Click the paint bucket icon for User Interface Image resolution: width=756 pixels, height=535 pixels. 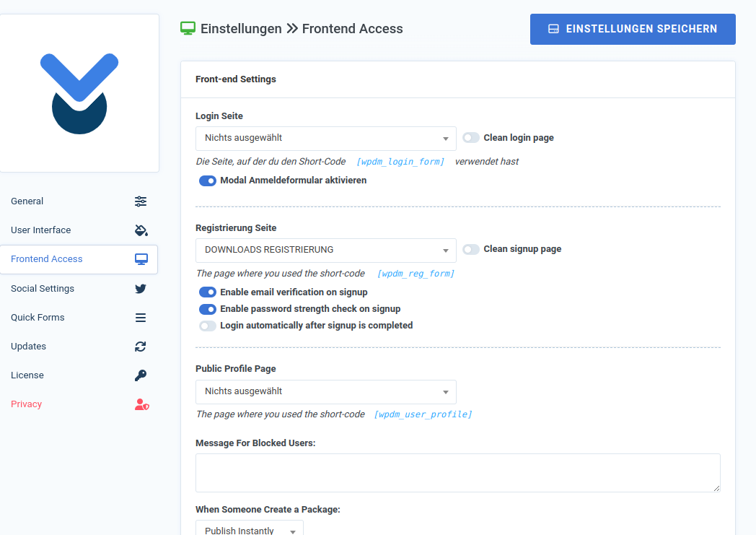tap(141, 230)
